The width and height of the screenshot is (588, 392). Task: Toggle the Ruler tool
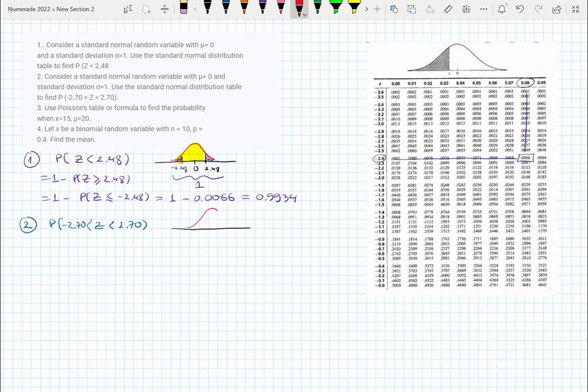448,9
